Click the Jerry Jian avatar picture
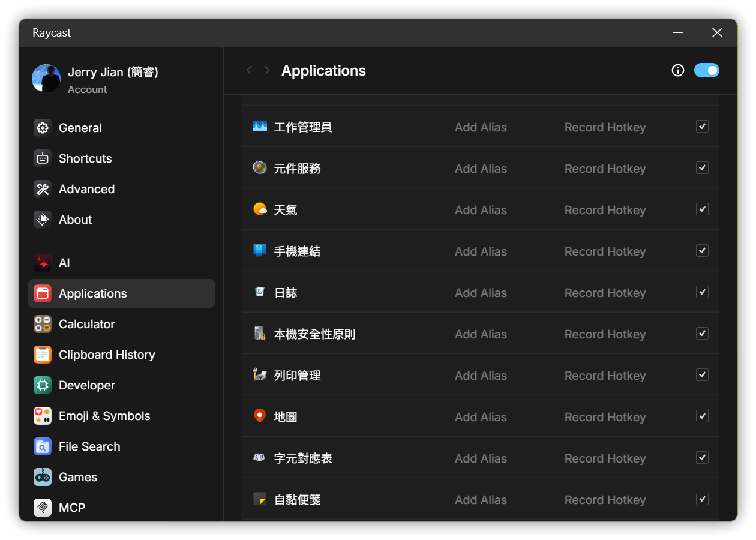Screen dimensions: 756x540 (x=46, y=79)
